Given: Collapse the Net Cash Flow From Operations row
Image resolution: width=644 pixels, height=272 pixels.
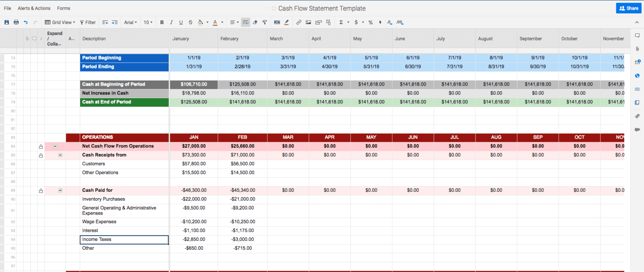Looking at the screenshot, I should (x=55, y=146).
